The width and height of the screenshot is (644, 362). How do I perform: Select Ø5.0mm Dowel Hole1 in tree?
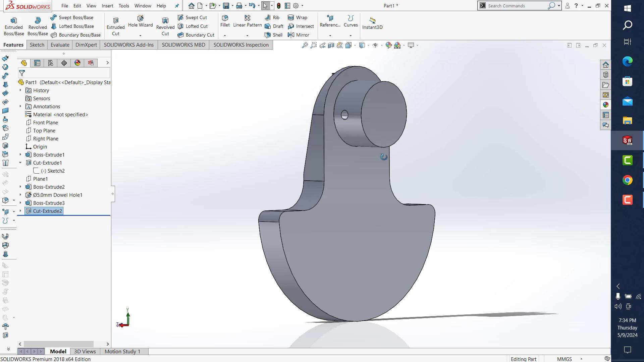pyautogui.click(x=57, y=195)
